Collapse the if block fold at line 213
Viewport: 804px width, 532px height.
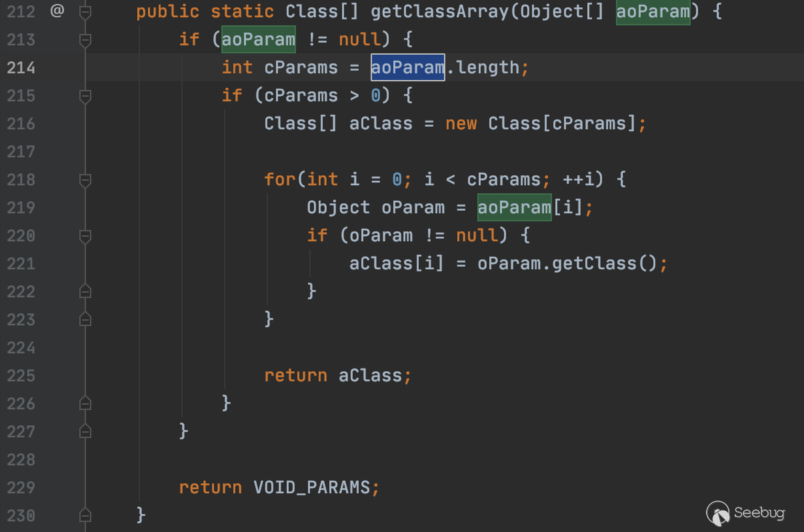click(85, 40)
